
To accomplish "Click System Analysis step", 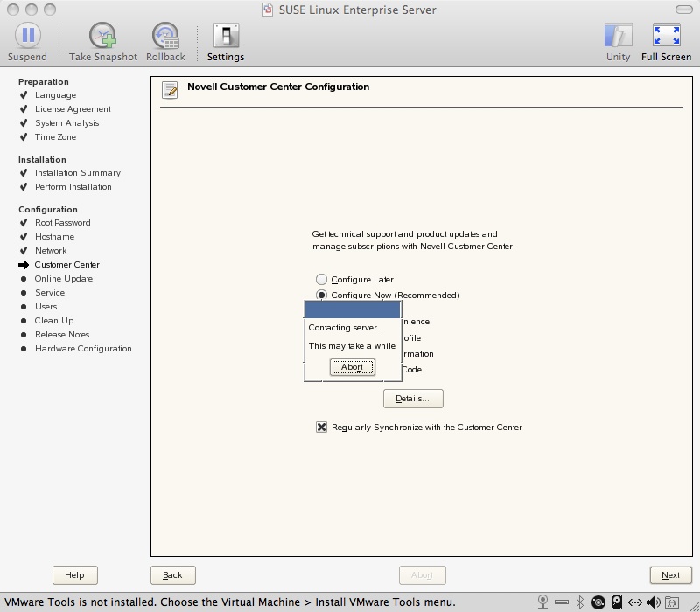I will pyautogui.click(x=67, y=122).
